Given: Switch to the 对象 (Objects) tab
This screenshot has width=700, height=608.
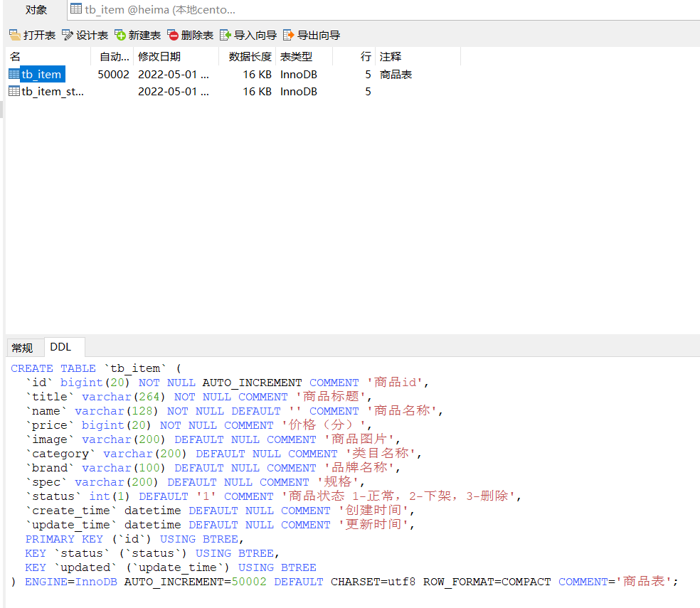Looking at the screenshot, I should click(x=36, y=10).
